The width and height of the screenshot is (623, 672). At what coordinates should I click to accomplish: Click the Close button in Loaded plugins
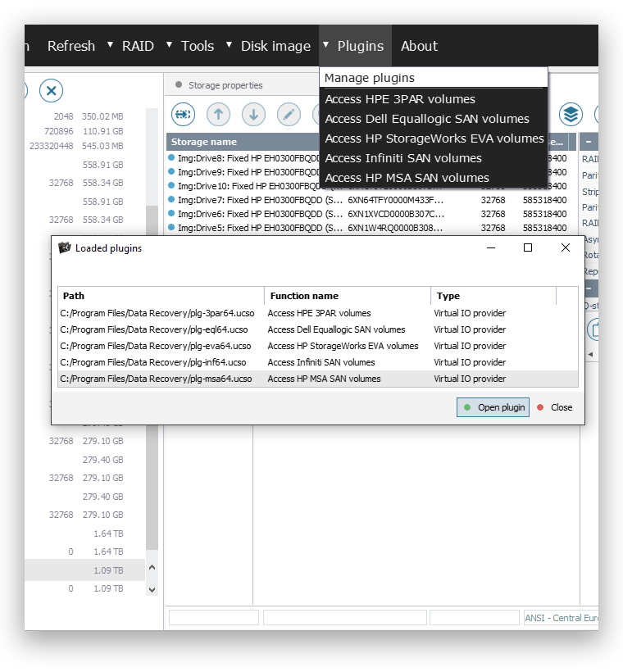pos(554,407)
